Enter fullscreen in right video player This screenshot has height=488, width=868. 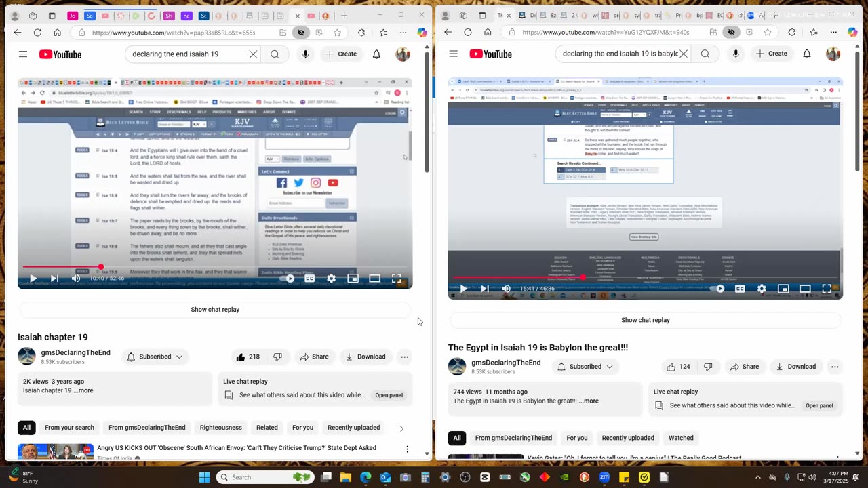coord(827,289)
